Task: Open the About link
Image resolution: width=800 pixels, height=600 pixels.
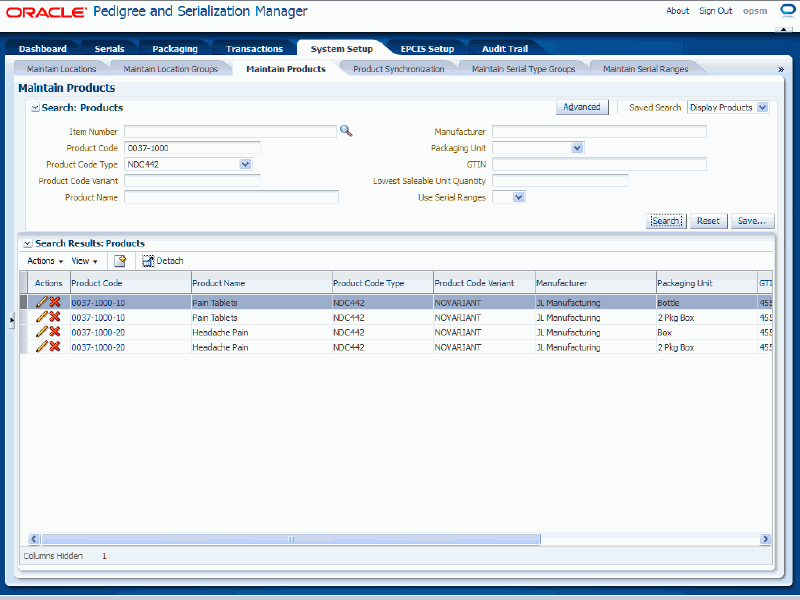Action: coord(678,11)
